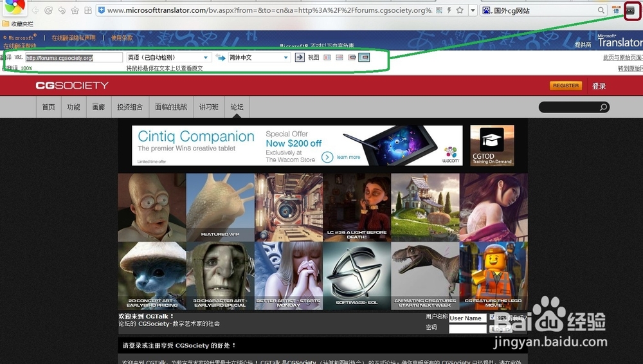Open the CGTOD Training On Demand tile
The height and width of the screenshot is (364, 643).
point(492,146)
